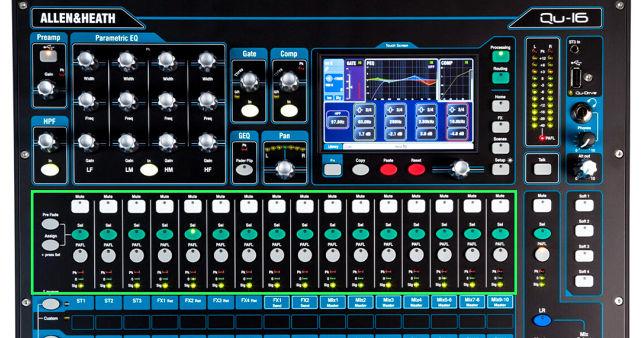Open the Processing screen

[500, 57]
